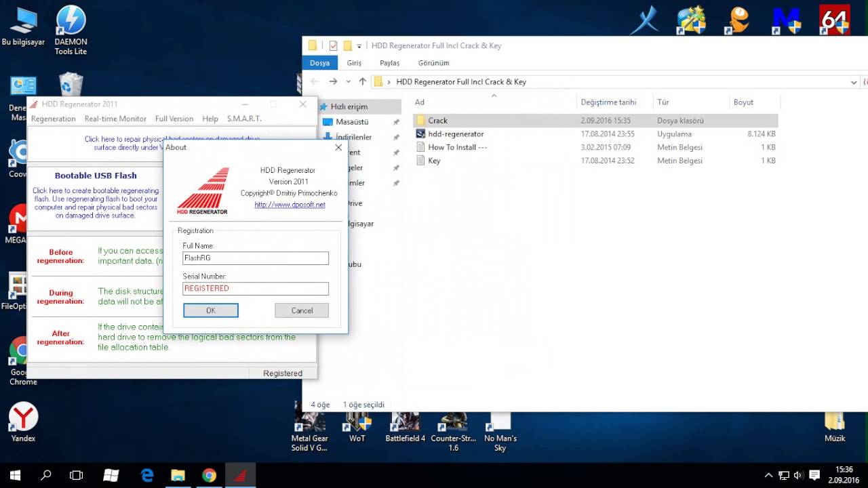
Task: Go up one folder level in Explorer
Action: coord(363,81)
